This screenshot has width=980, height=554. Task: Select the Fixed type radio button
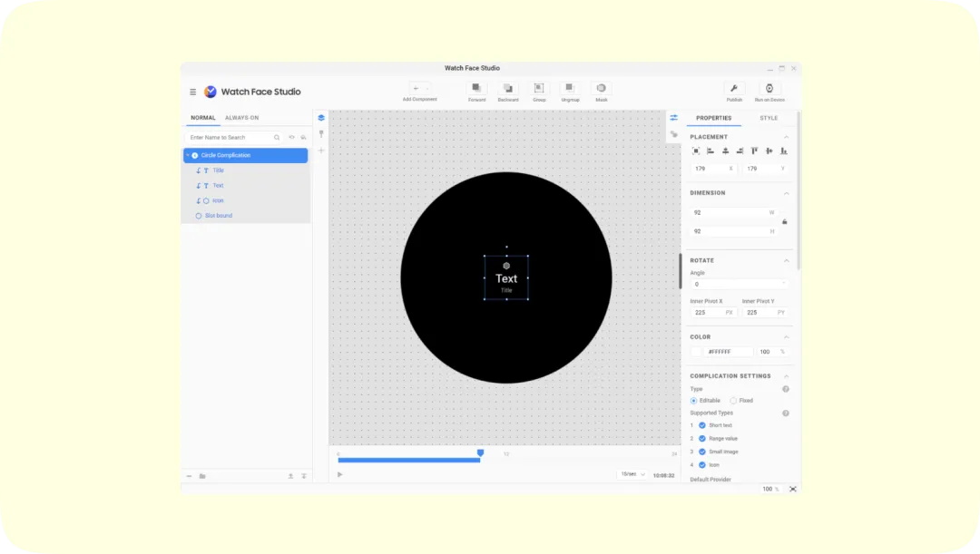pos(733,401)
